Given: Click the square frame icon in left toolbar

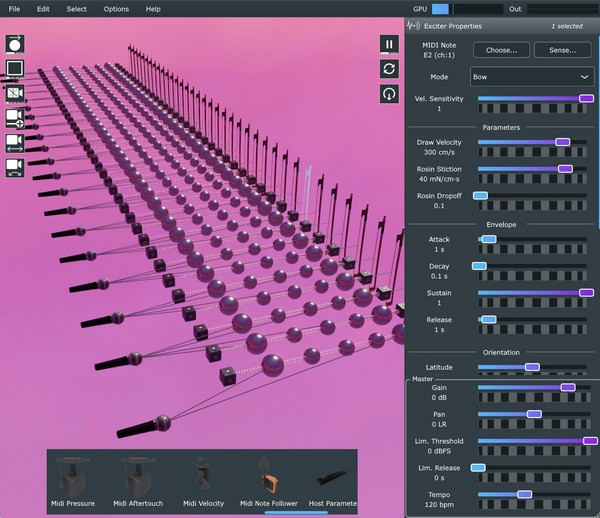Looking at the screenshot, I should tap(15, 69).
